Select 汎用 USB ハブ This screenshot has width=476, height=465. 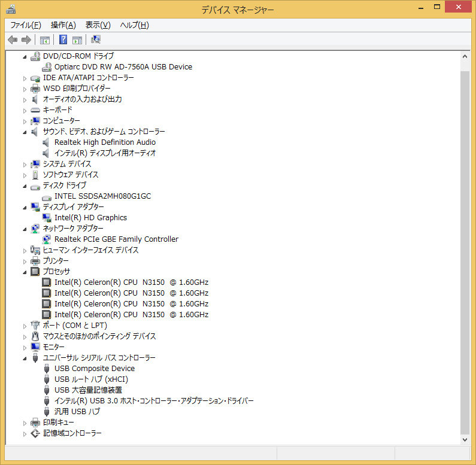coord(77,412)
